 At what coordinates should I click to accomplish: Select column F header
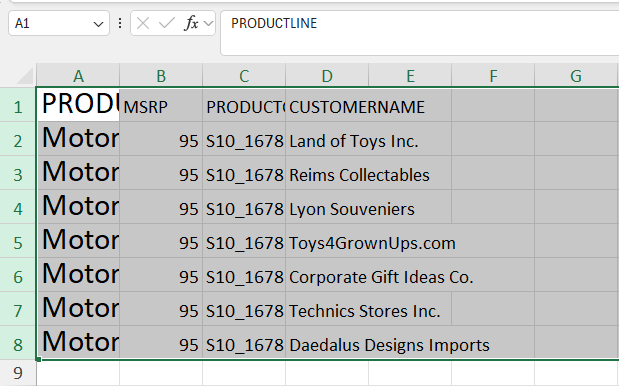pyautogui.click(x=493, y=76)
